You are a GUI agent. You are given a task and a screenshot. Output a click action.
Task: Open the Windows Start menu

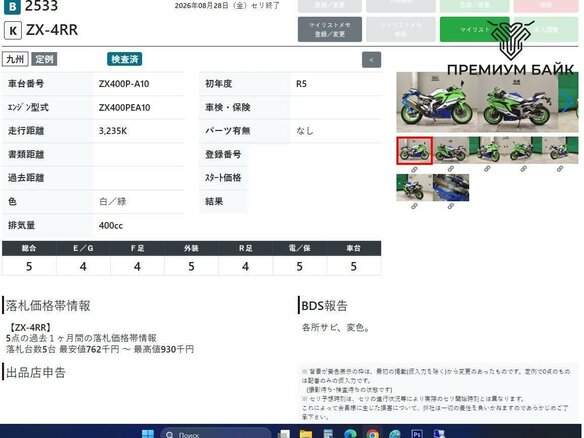point(148,434)
